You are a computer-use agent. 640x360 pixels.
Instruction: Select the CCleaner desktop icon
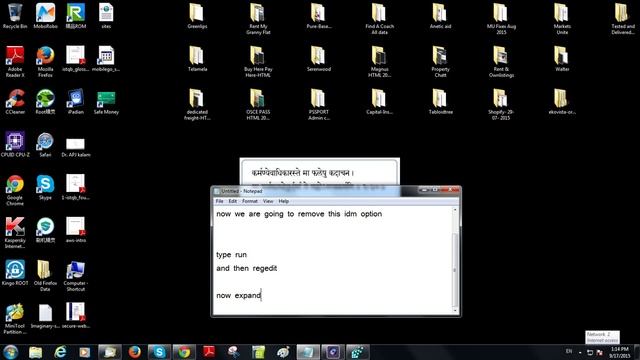[15, 102]
